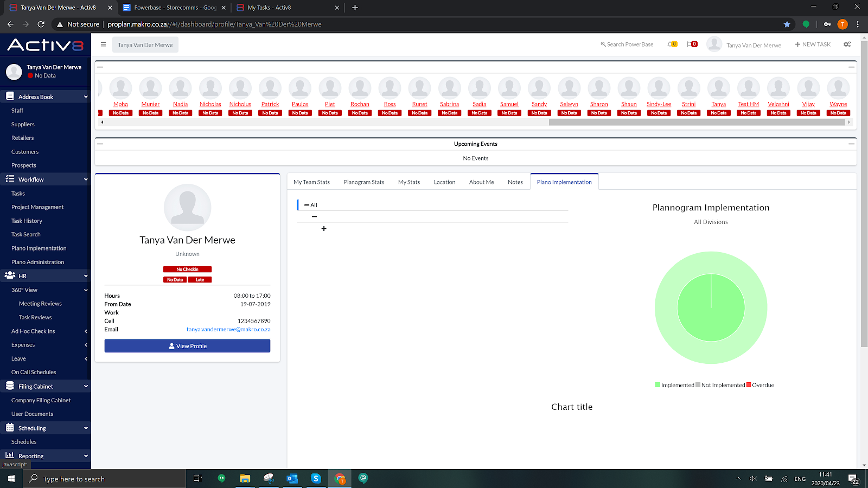
Task: Collapse the 'All' node in the division tree
Action: tap(307, 205)
